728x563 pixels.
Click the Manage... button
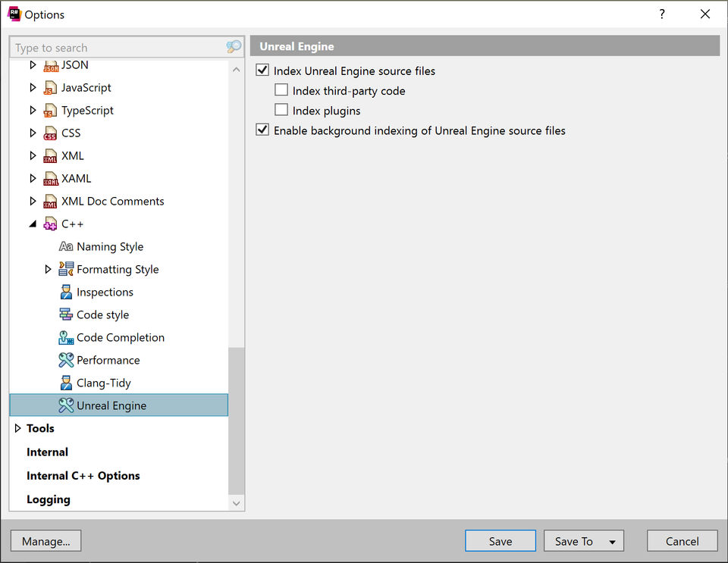[x=45, y=541]
